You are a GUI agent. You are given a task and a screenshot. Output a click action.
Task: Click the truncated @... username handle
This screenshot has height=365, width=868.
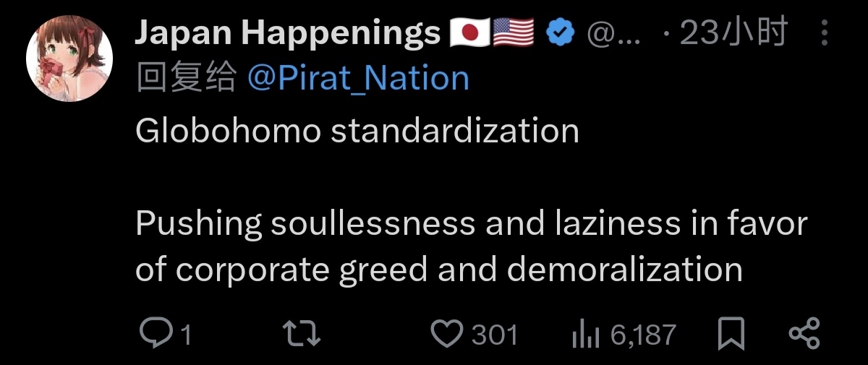612,33
